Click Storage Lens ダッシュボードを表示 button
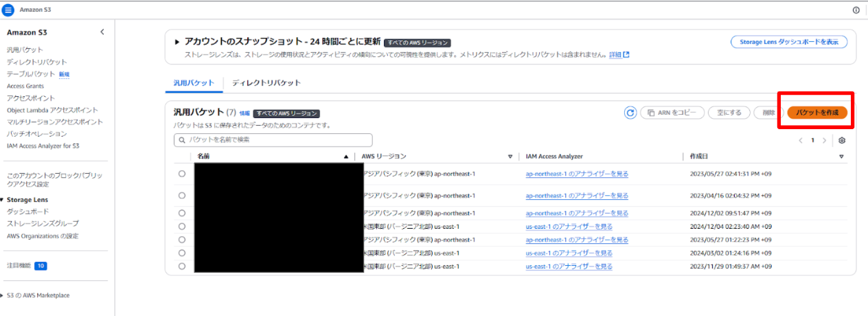Image resolution: width=868 pixels, height=316 pixels. (x=789, y=42)
